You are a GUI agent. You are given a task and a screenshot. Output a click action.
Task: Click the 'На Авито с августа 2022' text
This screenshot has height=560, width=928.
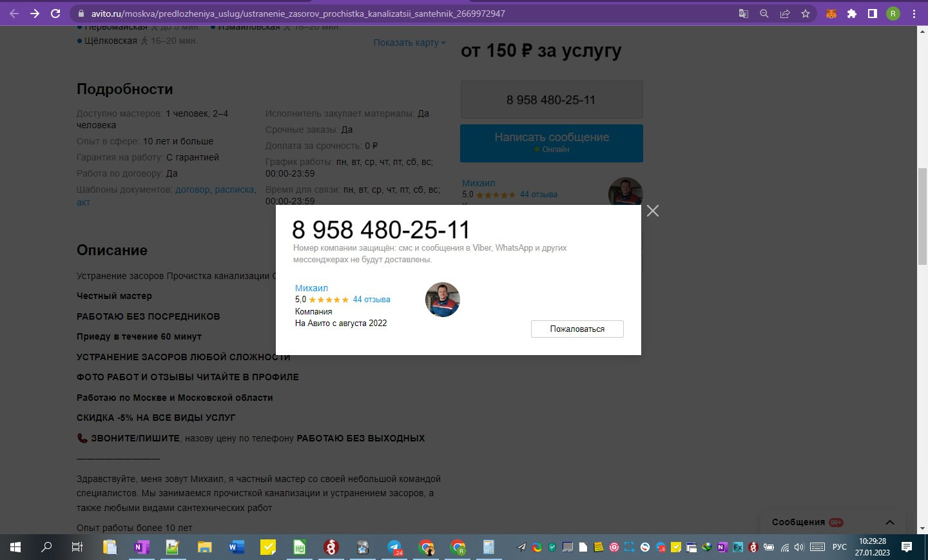point(341,323)
